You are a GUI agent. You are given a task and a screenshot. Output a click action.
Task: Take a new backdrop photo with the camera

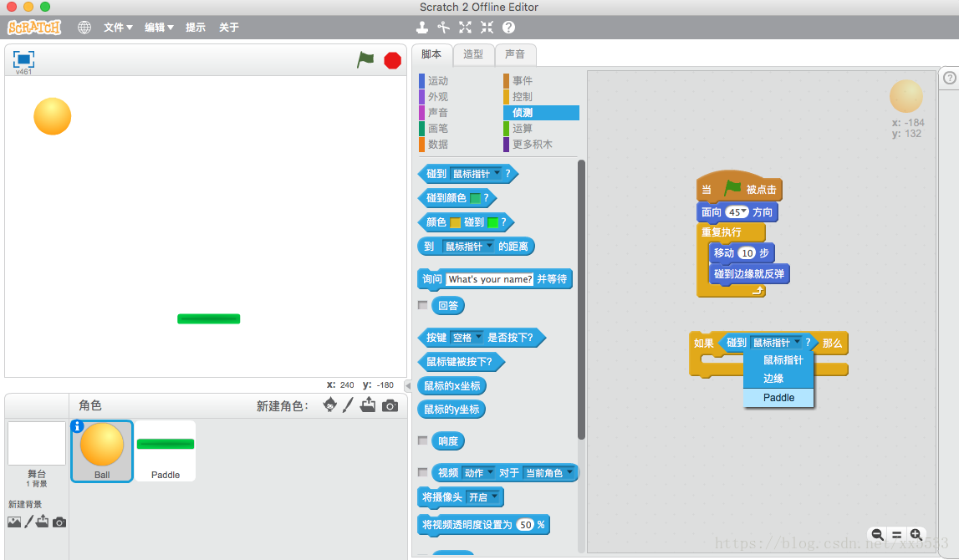click(x=59, y=522)
